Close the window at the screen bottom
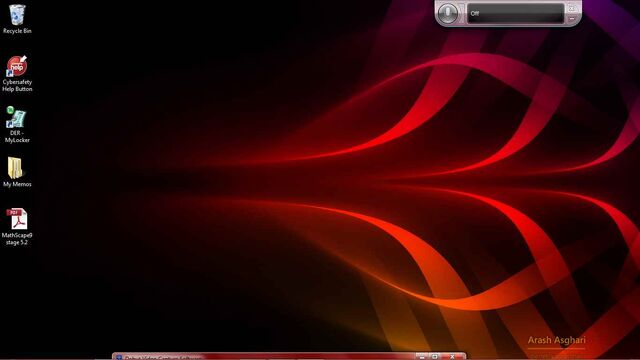 452,357
